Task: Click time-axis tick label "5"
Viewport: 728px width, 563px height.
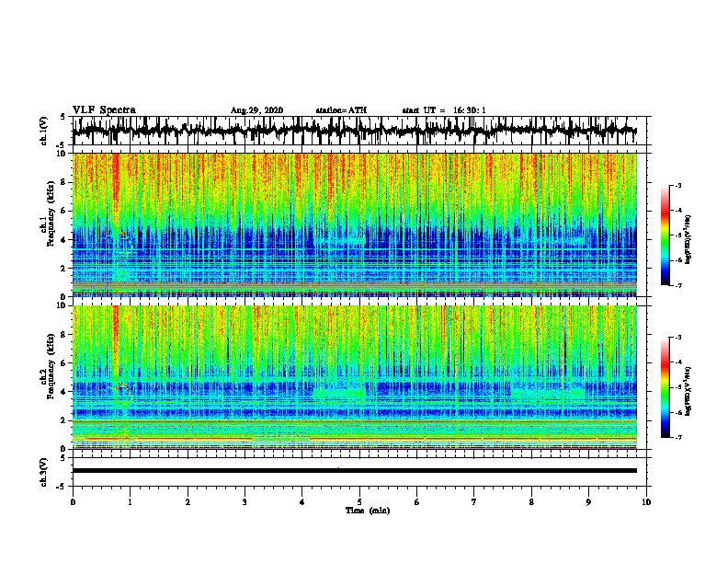Action: [359, 502]
